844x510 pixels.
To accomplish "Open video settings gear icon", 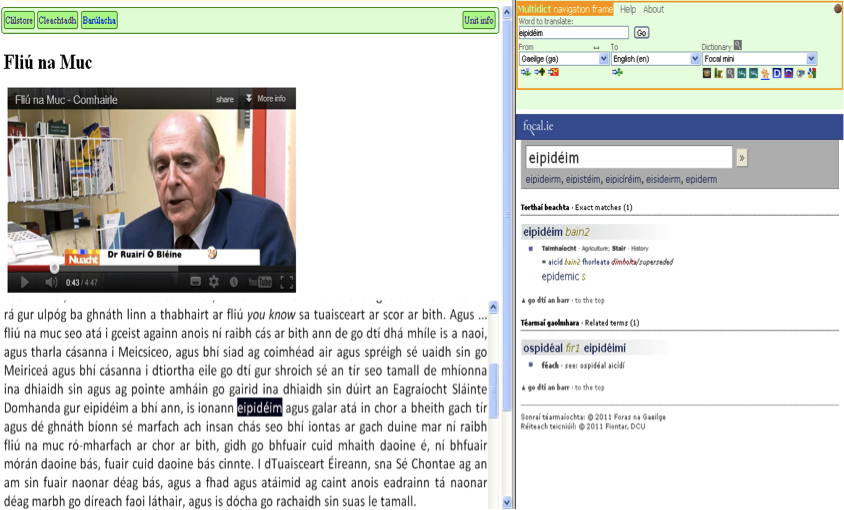I will (212, 282).
